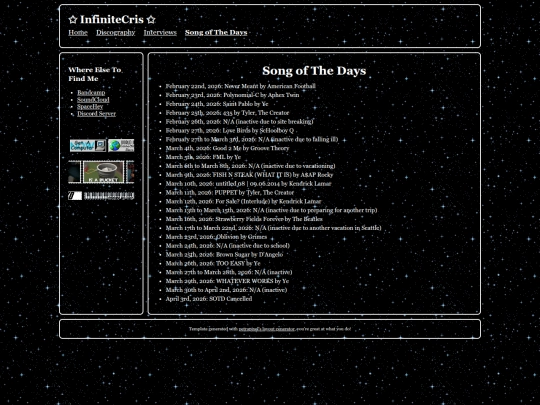Select the 'WHATEVER WORKS by Ye' entry
Image resolution: width=540 pixels, height=405 pixels.
pos(227,281)
